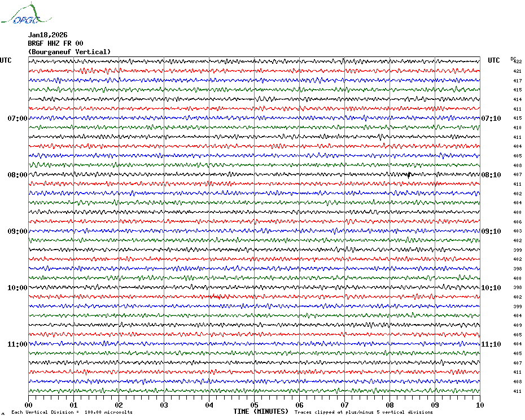Click the TIME (MINUTES) axis title
Screen dimensions: 525x420
261,412
